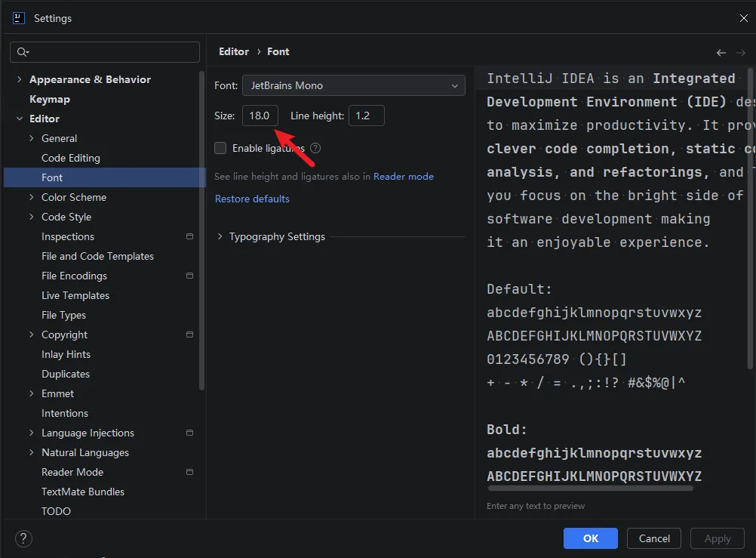Open Inlay Hints settings

(x=66, y=354)
